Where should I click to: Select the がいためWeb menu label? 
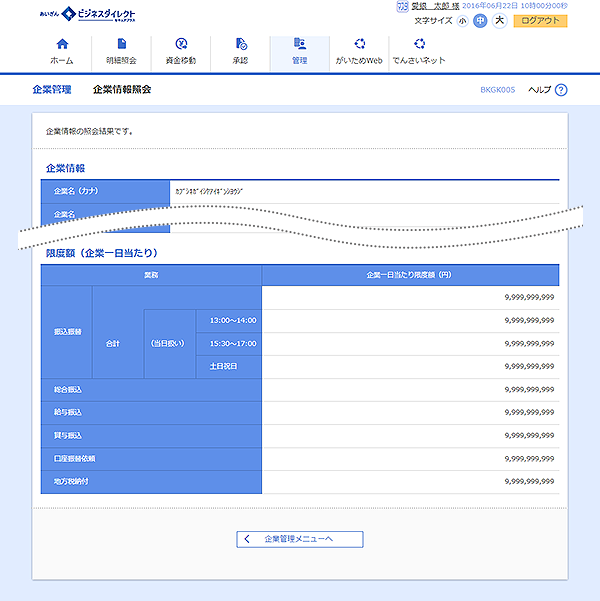(x=359, y=61)
